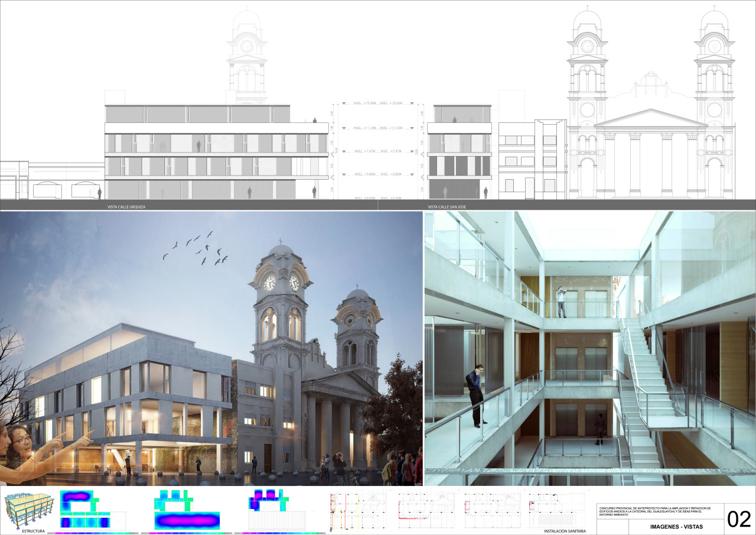
Task: Click the VISTA CALLE SAN JOSE label
Action: click(x=447, y=207)
